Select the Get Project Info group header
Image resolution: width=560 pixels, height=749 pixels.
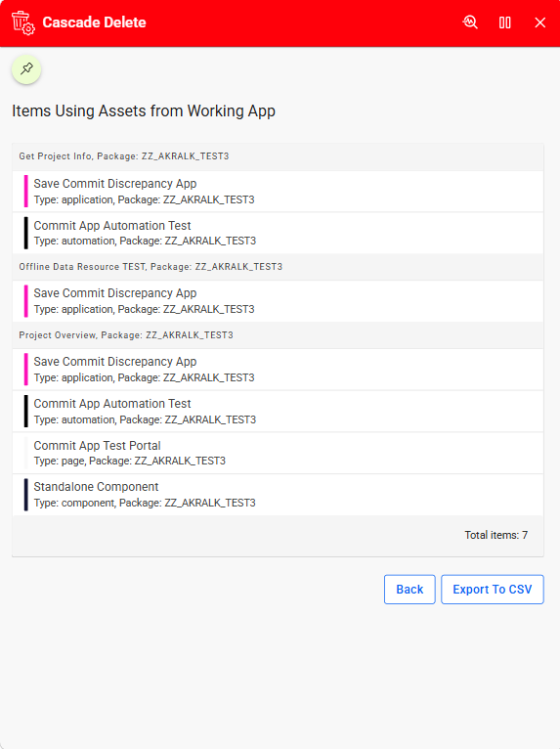point(278,156)
